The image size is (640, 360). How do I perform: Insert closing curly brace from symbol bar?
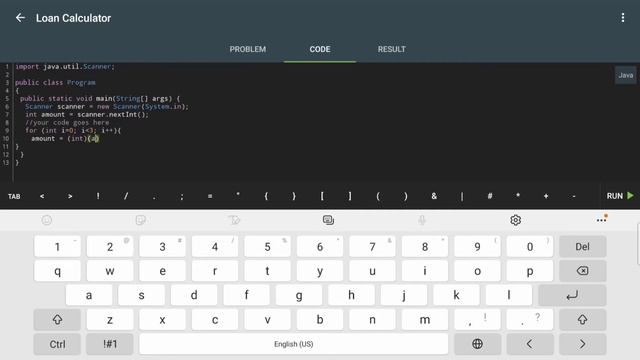point(294,196)
